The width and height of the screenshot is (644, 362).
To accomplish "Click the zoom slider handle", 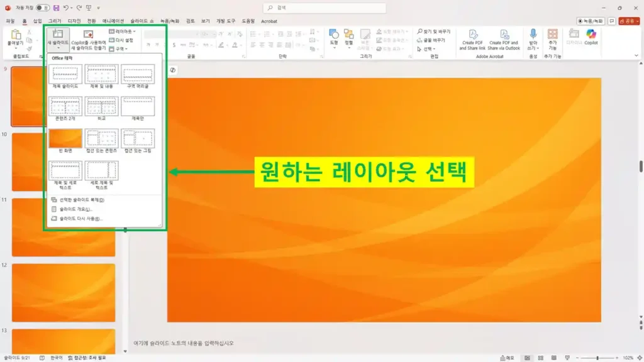I will (x=597, y=358).
